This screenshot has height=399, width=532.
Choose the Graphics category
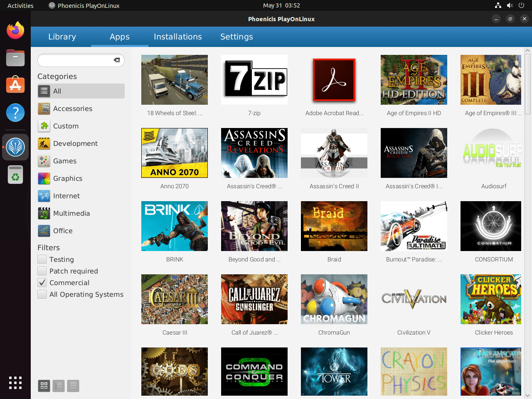[81, 178]
